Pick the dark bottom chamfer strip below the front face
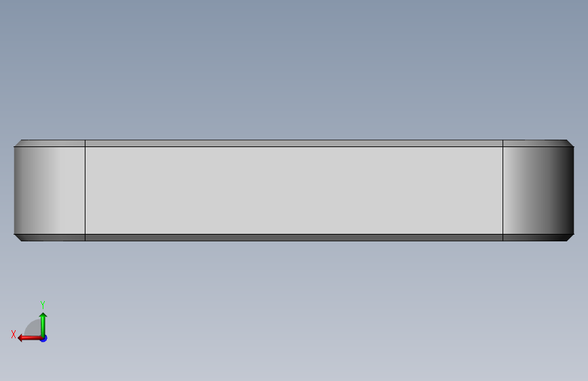 294,238
